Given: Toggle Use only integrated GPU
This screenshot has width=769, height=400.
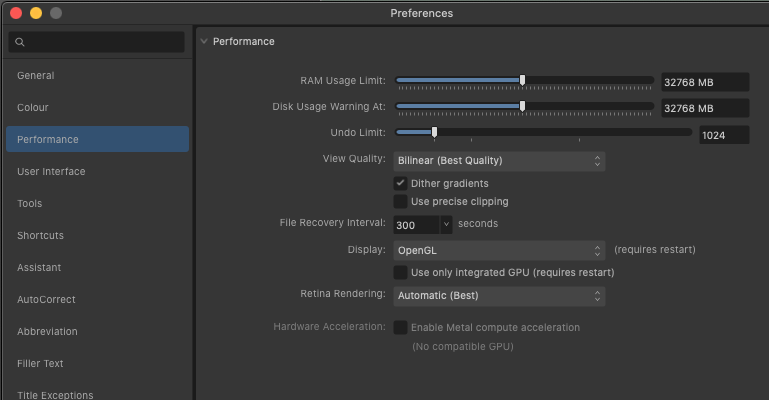Looking at the screenshot, I should pyautogui.click(x=400, y=272).
